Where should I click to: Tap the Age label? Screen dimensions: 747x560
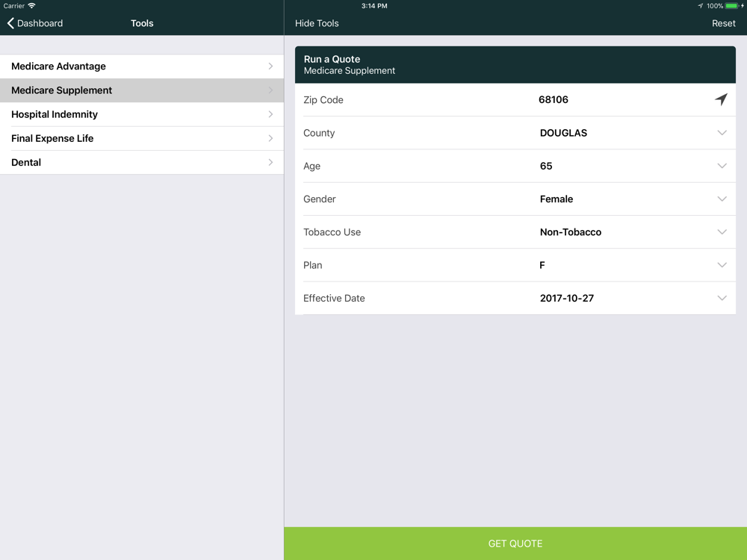311,166
